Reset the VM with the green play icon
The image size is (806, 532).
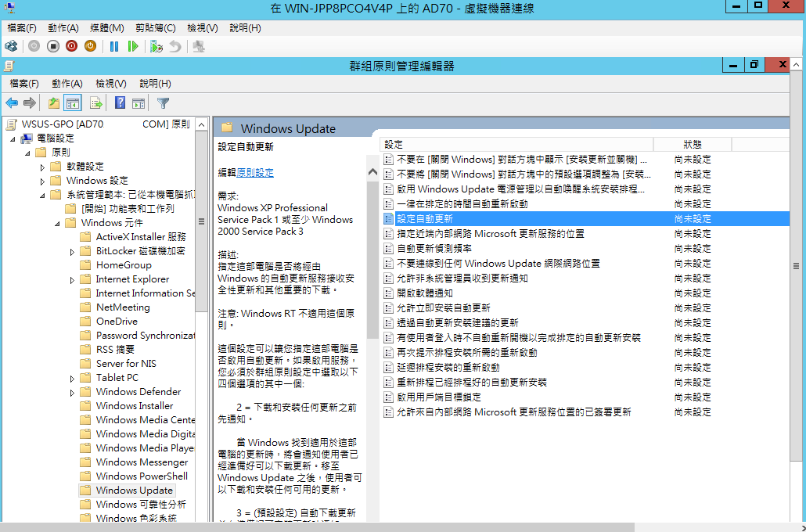[133, 46]
